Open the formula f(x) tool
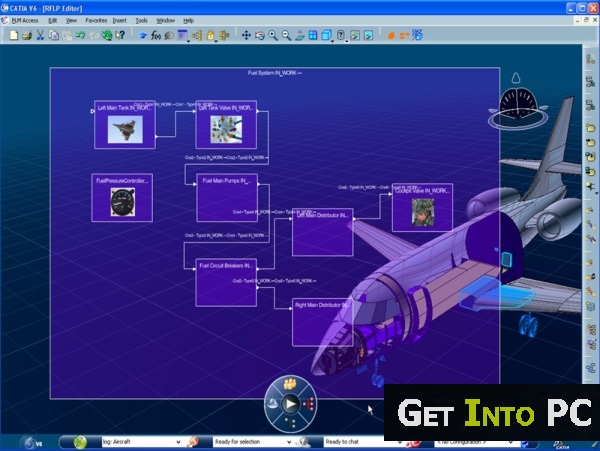 156,36
